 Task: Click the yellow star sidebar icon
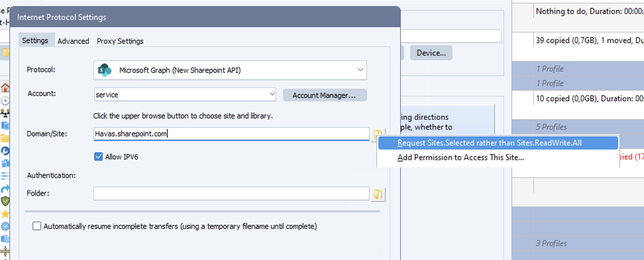click(x=5, y=214)
